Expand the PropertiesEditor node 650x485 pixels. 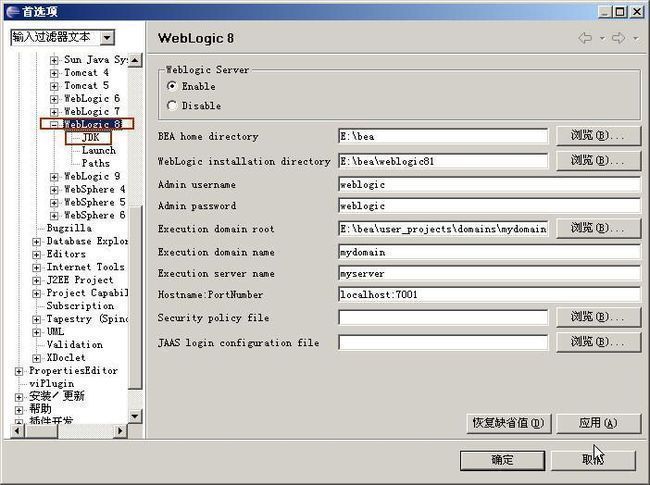coord(19,371)
